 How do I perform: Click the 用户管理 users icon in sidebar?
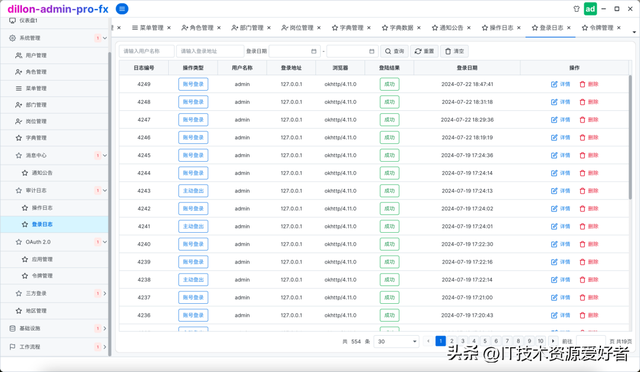click(x=18, y=55)
